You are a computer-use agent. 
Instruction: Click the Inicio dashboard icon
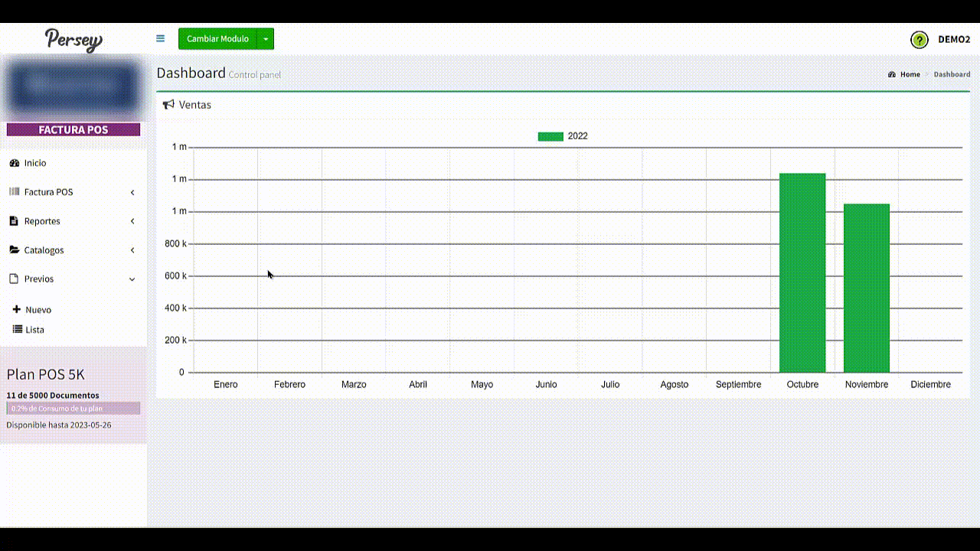point(14,163)
